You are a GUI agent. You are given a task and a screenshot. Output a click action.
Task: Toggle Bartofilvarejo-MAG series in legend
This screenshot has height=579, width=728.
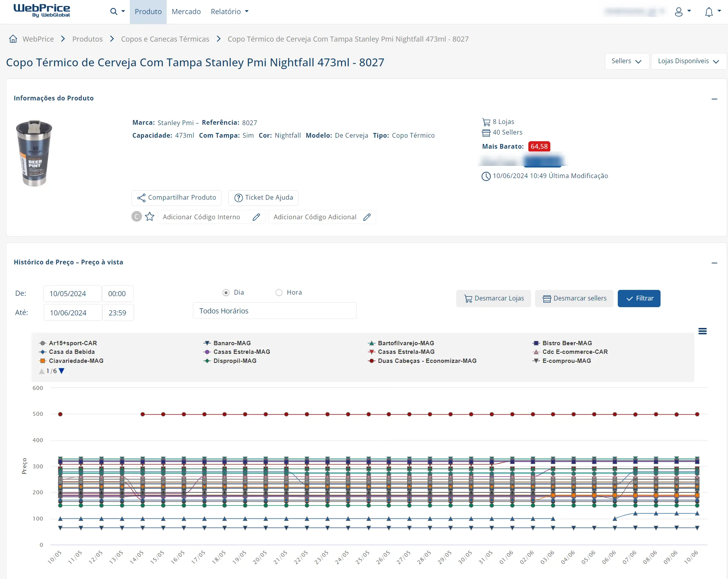(401, 343)
